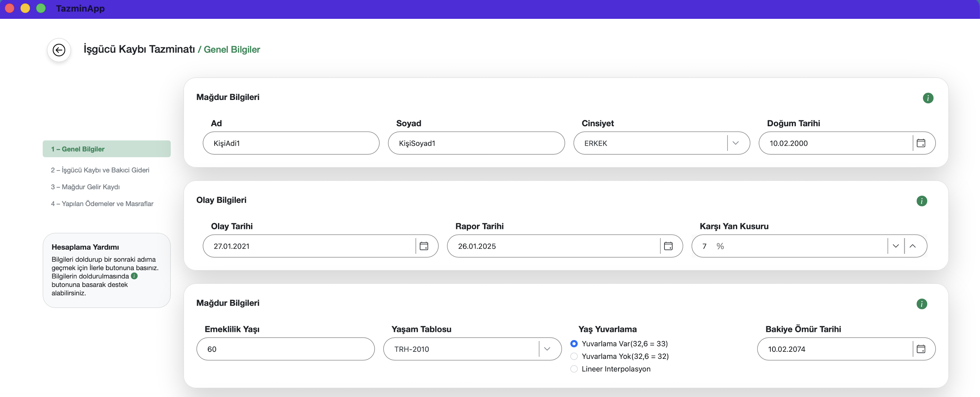Decrease Karşı Yan Kusuru with down chevron
The image size is (980, 397).
point(895,246)
